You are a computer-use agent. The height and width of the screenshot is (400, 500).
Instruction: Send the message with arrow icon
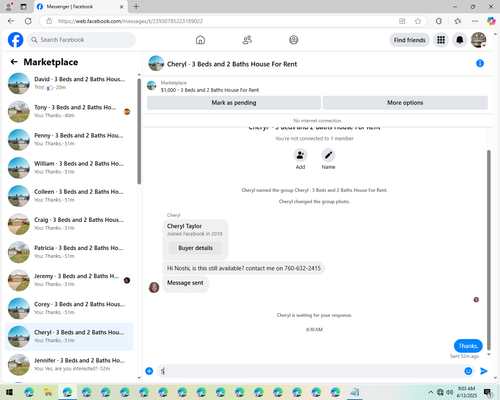(484, 371)
